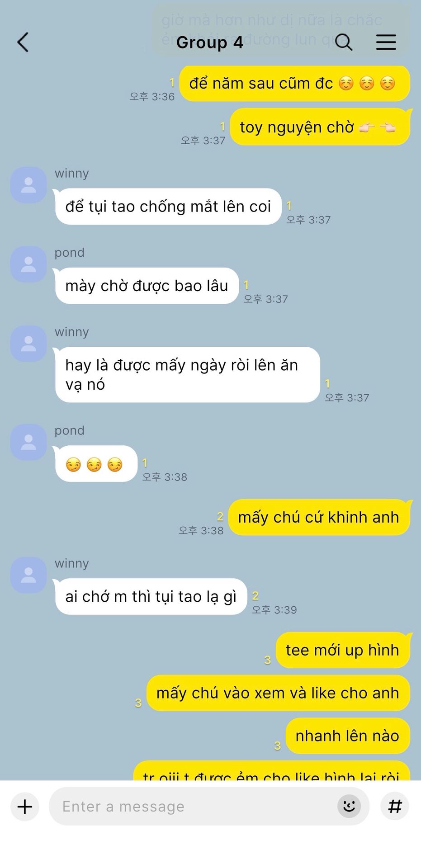The image size is (421, 868).
Task: Select the 'toy nguyện chờ' yellow bubble
Action: coord(320,127)
